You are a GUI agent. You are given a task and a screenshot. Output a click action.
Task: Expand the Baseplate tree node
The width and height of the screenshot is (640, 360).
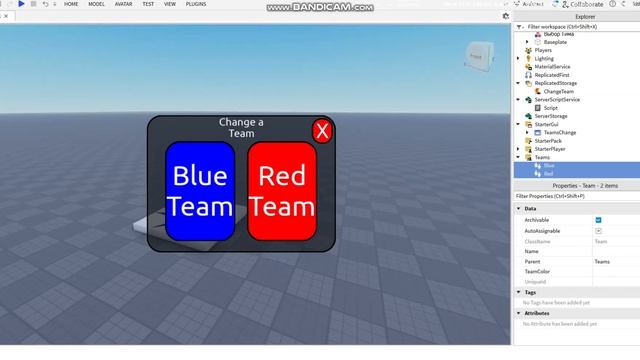(x=527, y=42)
